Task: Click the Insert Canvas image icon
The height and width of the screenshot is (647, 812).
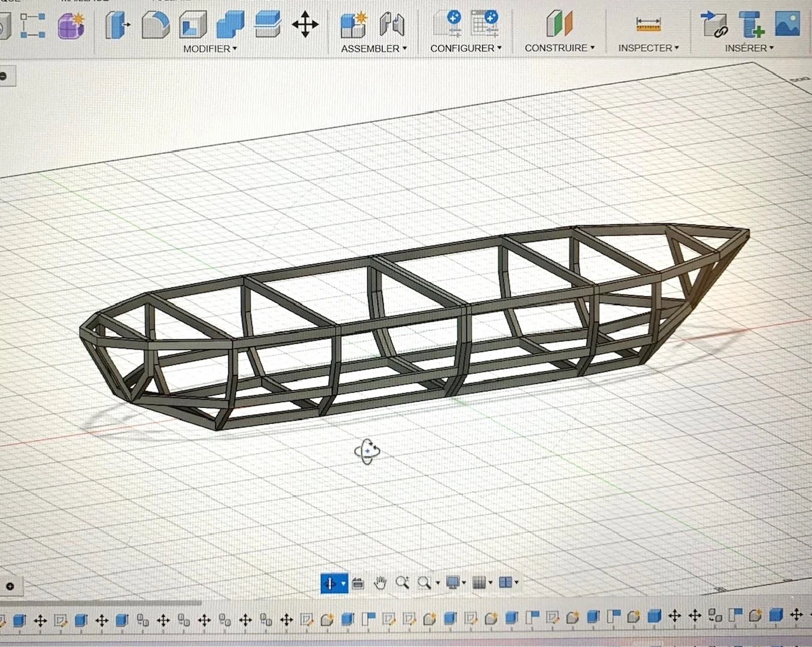Action: (x=787, y=23)
